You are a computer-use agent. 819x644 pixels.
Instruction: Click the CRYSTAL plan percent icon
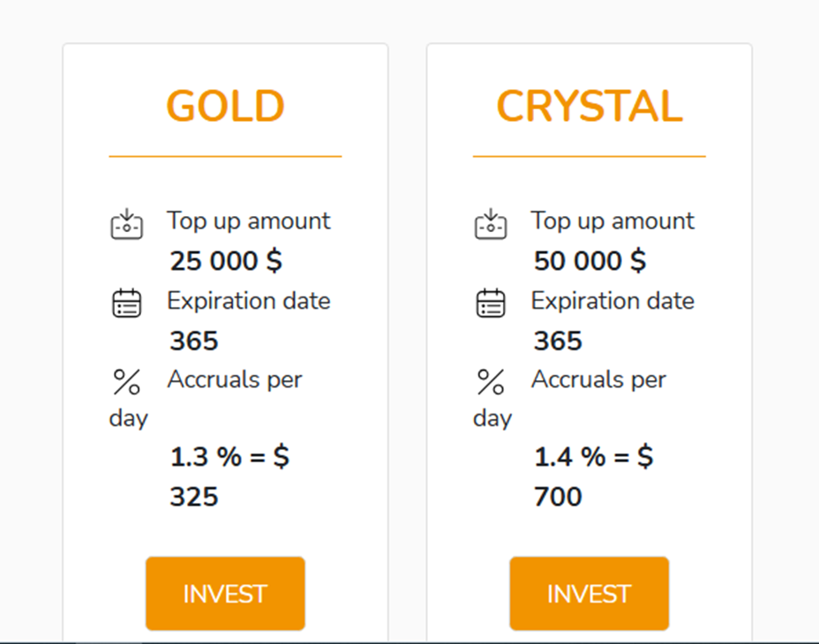pyautogui.click(x=491, y=382)
